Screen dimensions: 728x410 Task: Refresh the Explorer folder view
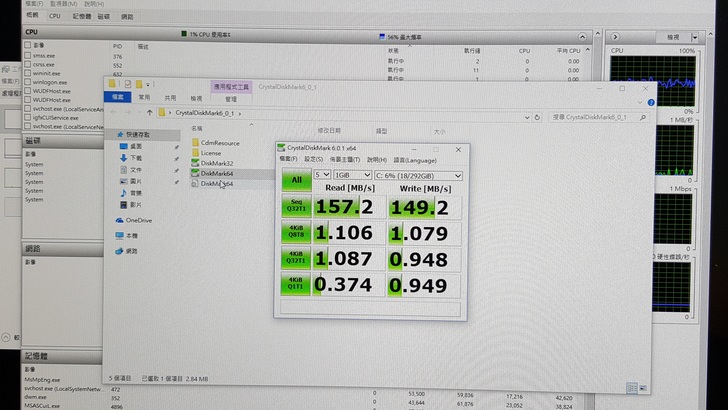pos(539,116)
